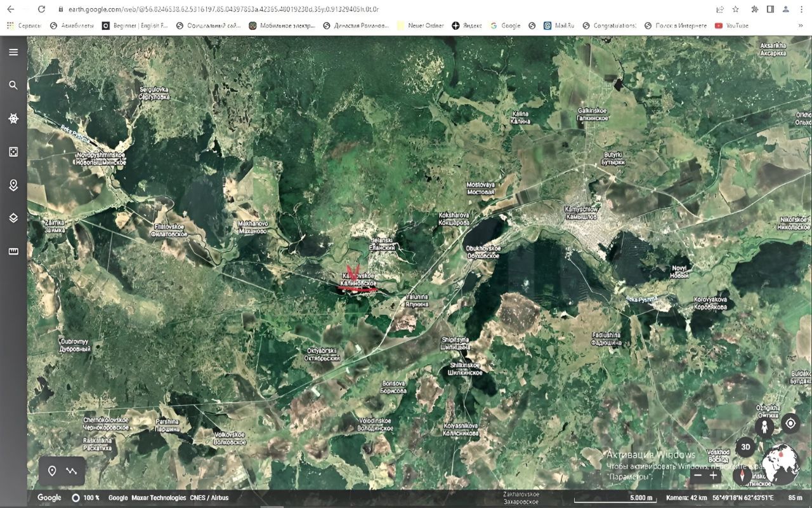Reset north using the compass icon
The width and height of the screenshot is (812, 508).
pyautogui.click(x=742, y=476)
